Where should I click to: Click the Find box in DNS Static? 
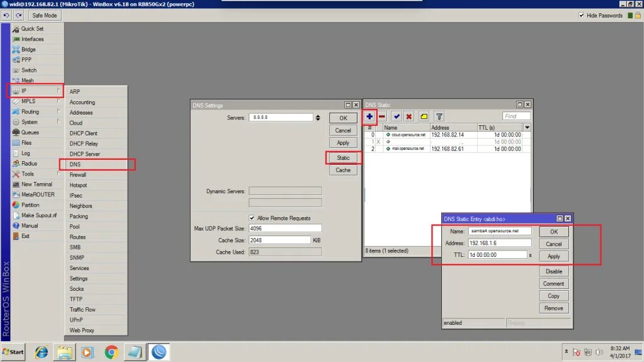516,116
